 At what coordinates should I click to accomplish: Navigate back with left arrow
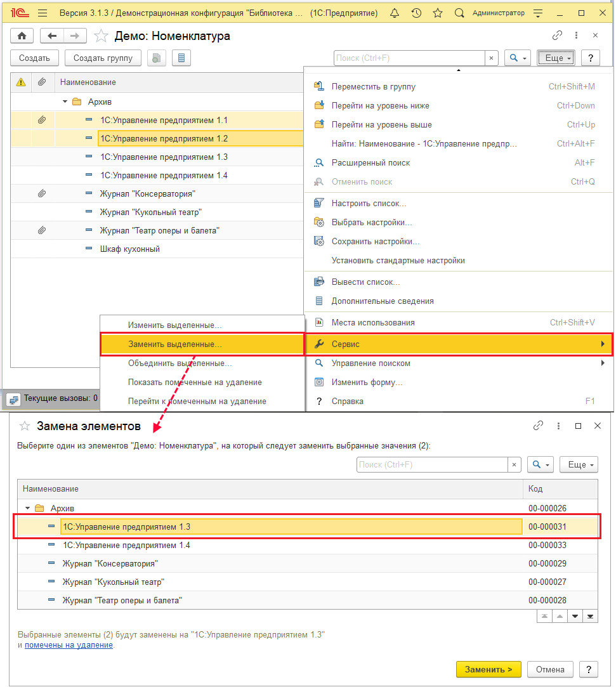[x=52, y=36]
